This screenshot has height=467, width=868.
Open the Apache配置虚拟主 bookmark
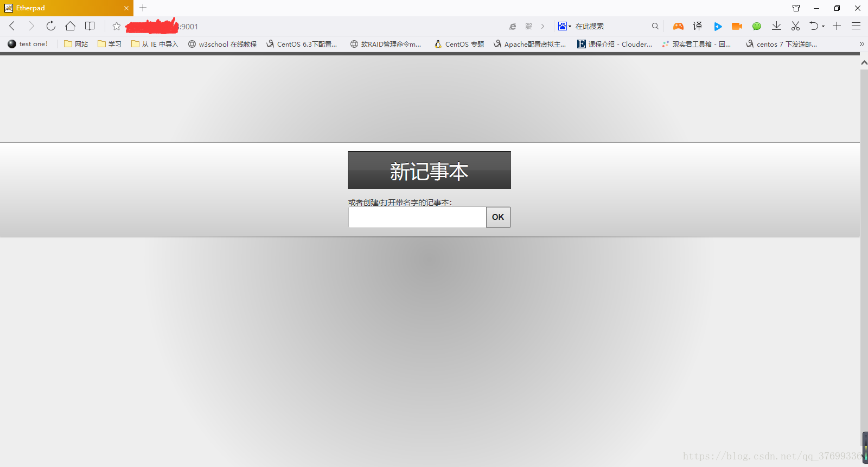tap(529, 44)
